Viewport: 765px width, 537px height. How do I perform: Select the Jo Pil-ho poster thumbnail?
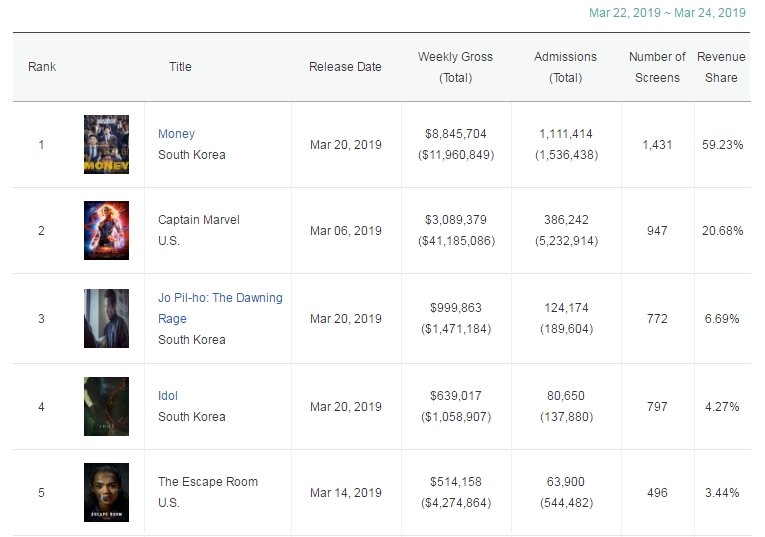coord(106,318)
